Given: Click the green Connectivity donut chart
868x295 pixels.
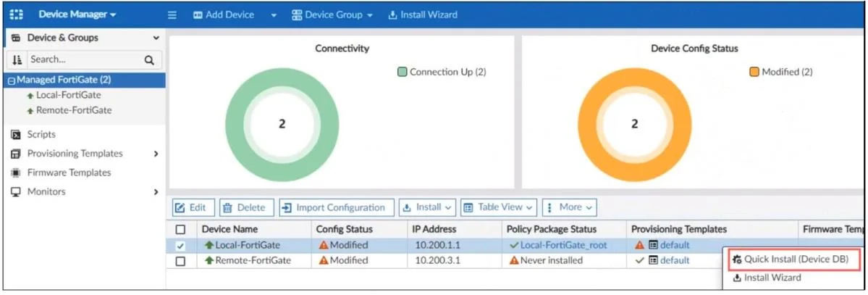Looking at the screenshot, I should coord(282,124).
